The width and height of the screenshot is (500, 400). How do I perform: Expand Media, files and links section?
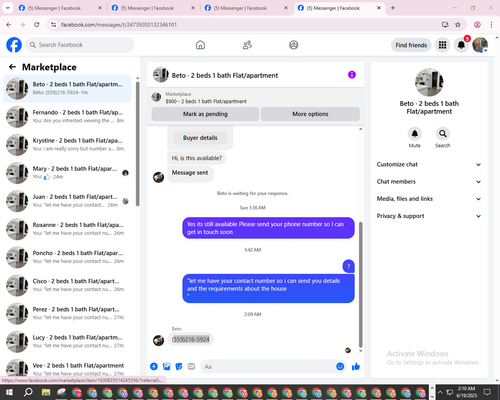tap(429, 199)
